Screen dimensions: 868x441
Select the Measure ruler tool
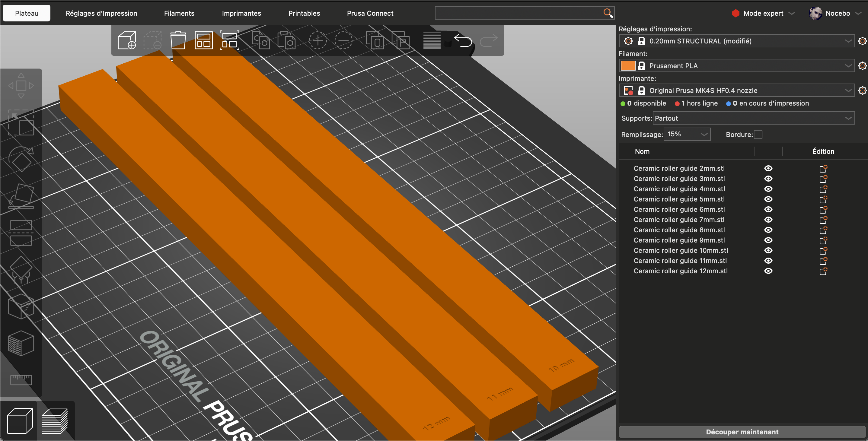(x=21, y=380)
